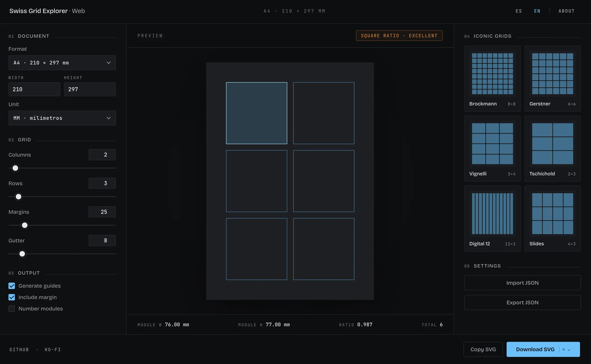Click the Import JSON button

point(522,283)
